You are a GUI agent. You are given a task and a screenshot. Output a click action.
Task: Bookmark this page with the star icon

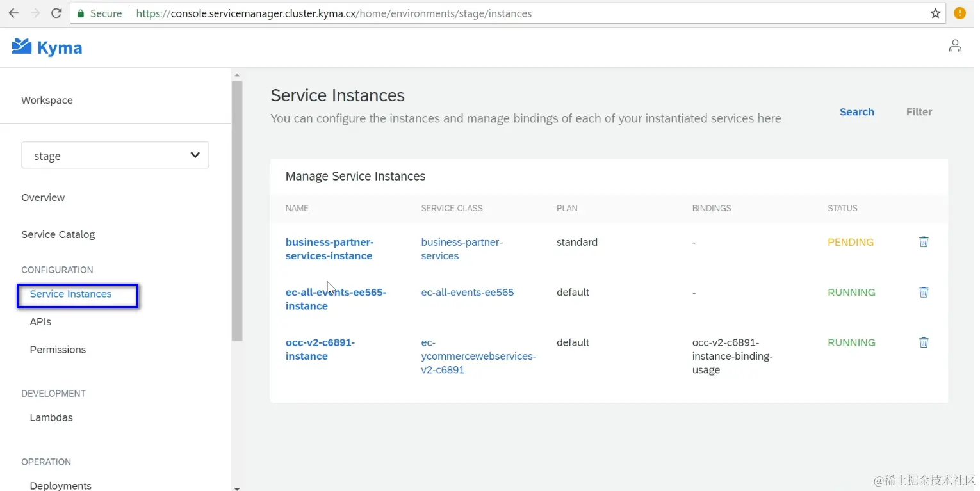pos(935,13)
